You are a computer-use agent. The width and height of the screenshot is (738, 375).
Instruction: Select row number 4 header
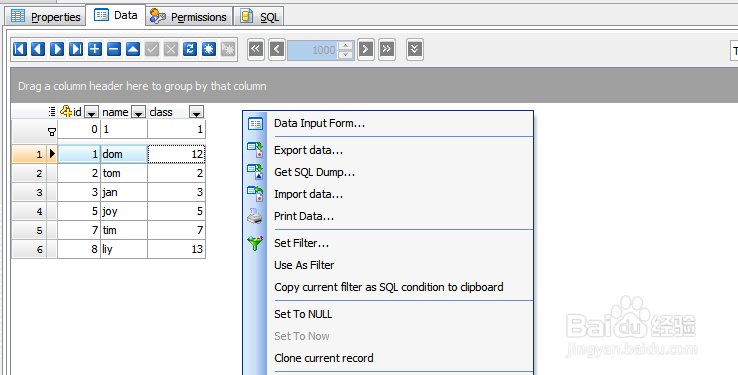pyautogui.click(x=29, y=211)
